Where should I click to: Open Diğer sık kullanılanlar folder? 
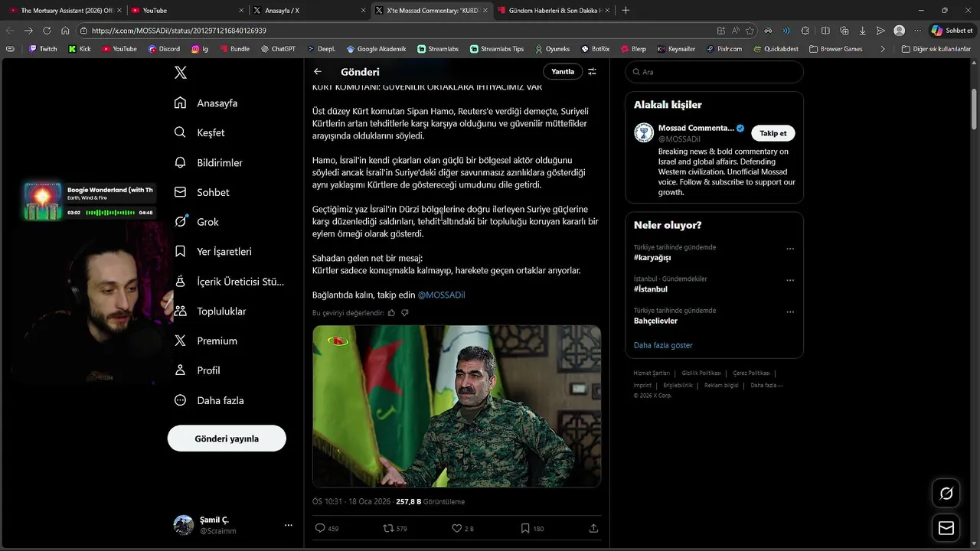point(936,49)
